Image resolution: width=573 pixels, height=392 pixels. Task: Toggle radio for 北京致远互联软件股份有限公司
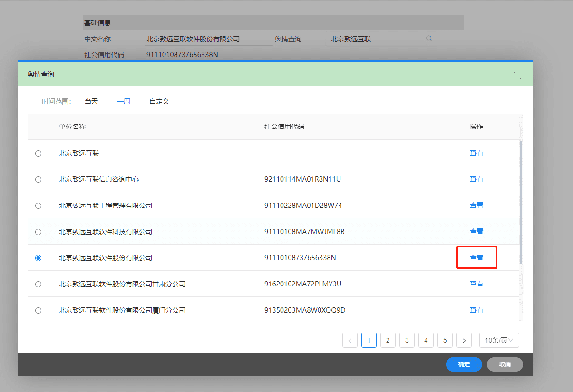[39, 258]
